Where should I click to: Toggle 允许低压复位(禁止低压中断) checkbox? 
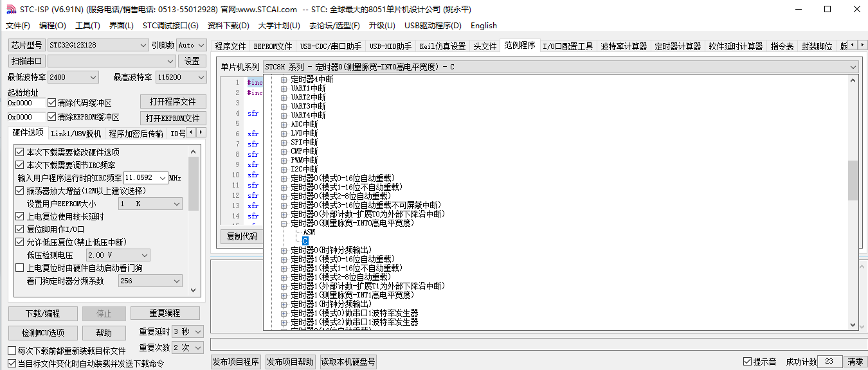tap(20, 242)
